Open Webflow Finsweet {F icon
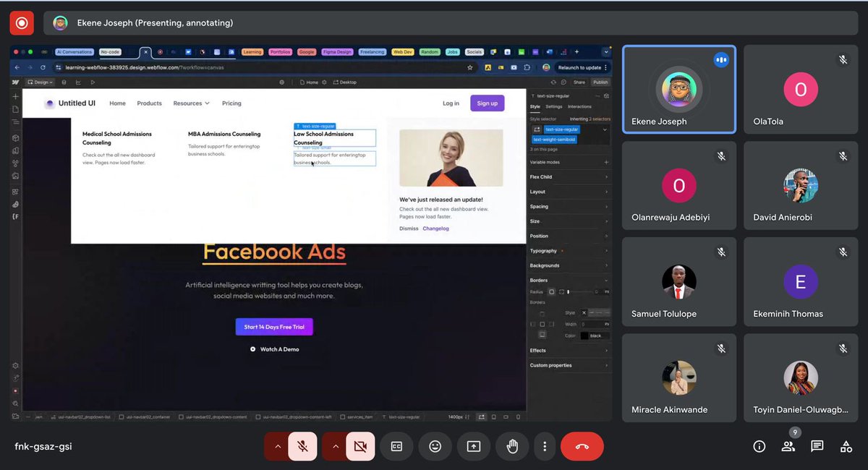The height and width of the screenshot is (470, 868). 16,217
